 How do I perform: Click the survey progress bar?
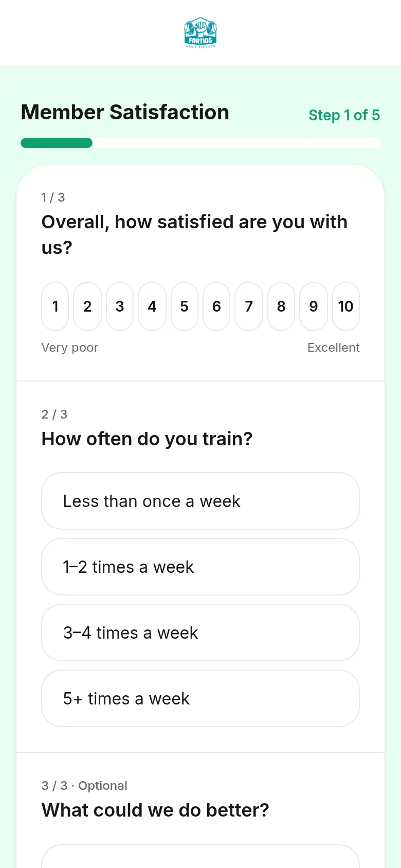click(200, 143)
